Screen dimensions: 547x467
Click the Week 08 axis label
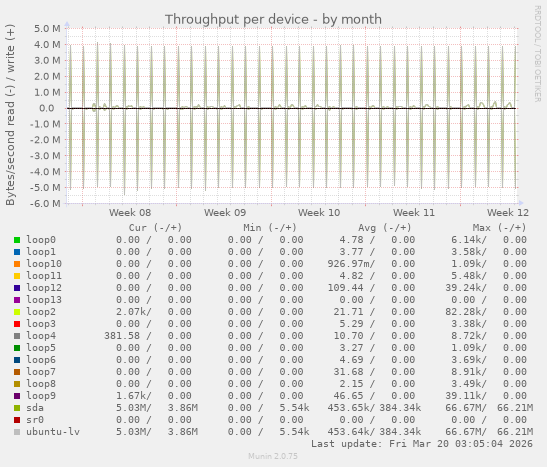130,213
